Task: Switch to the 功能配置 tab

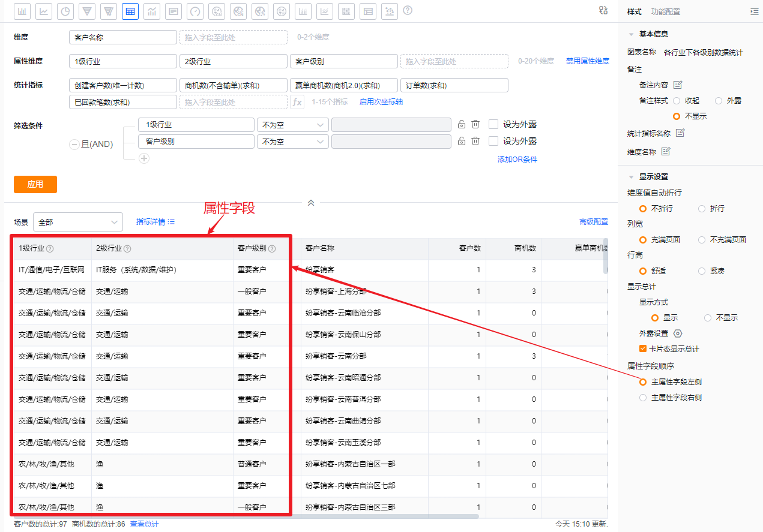Action: coord(666,12)
